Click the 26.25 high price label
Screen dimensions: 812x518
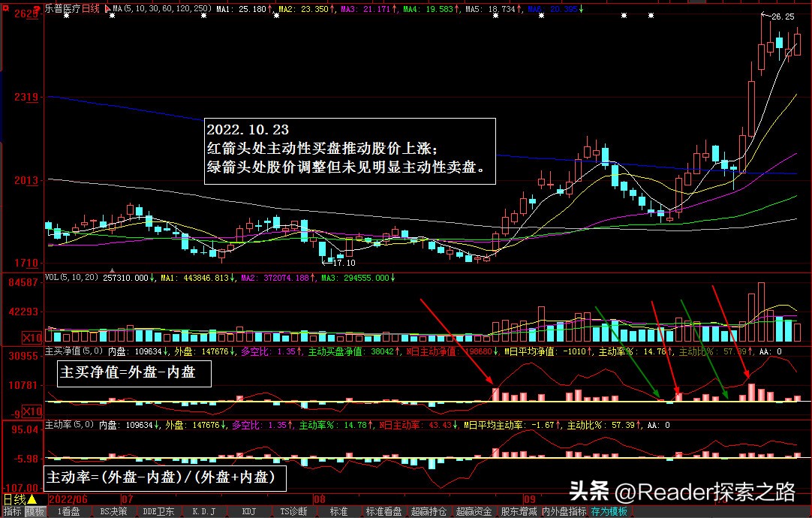coord(783,17)
